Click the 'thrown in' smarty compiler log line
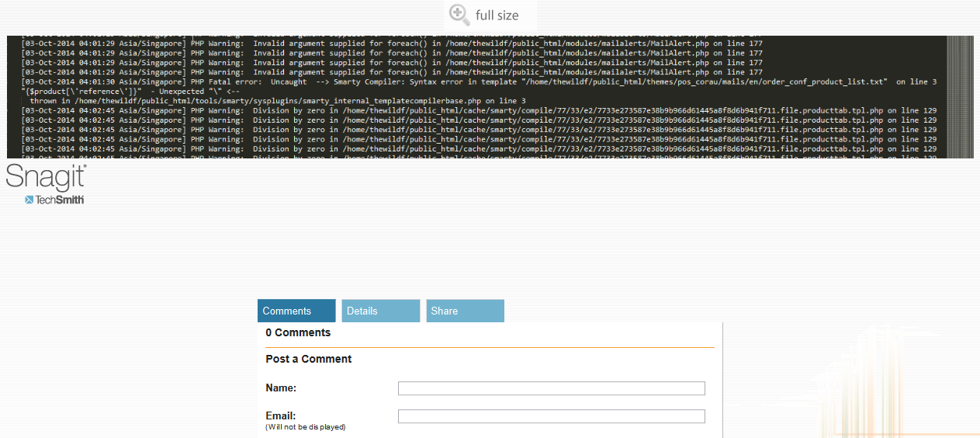The width and height of the screenshot is (980, 438). point(278,101)
